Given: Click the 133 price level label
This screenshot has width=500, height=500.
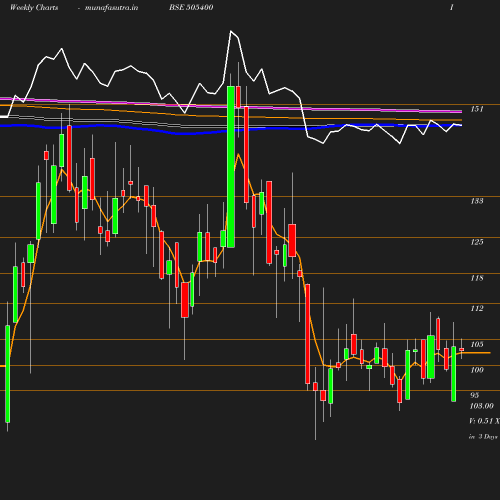Looking at the screenshot, I should 477,201.
